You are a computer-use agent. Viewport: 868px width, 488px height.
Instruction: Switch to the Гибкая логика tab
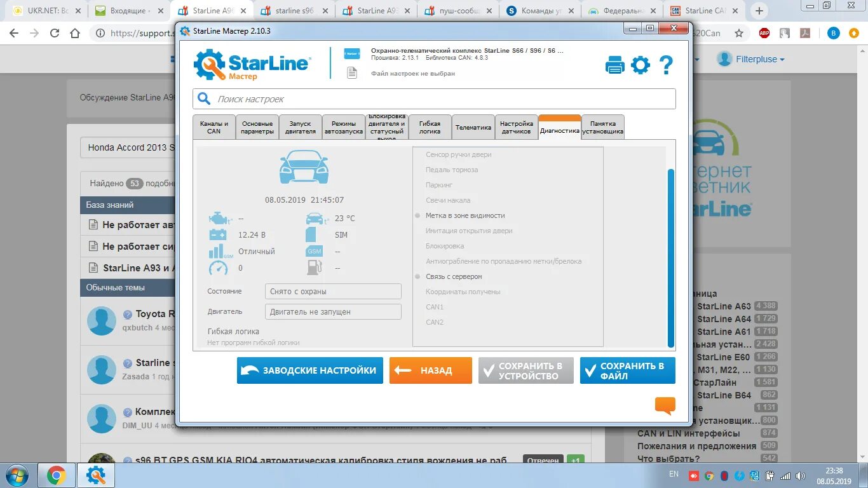point(430,127)
